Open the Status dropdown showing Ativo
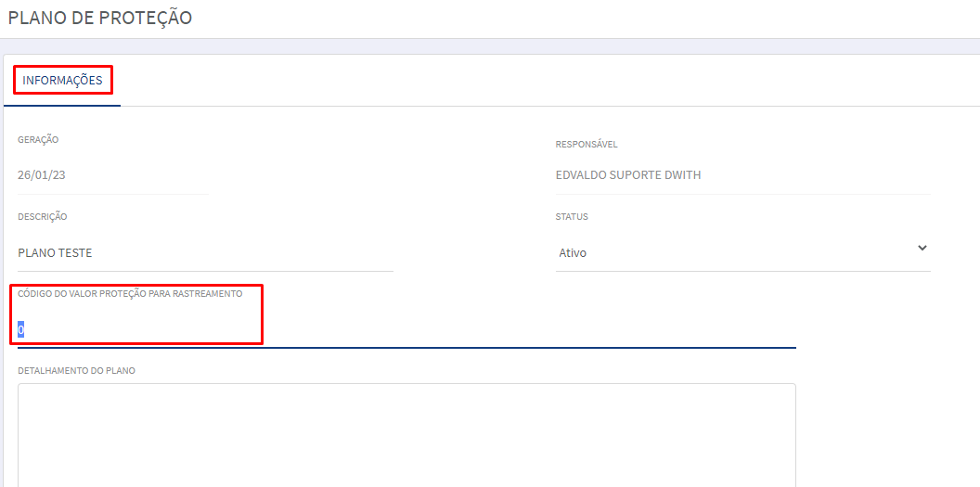 tap(742, 253)
